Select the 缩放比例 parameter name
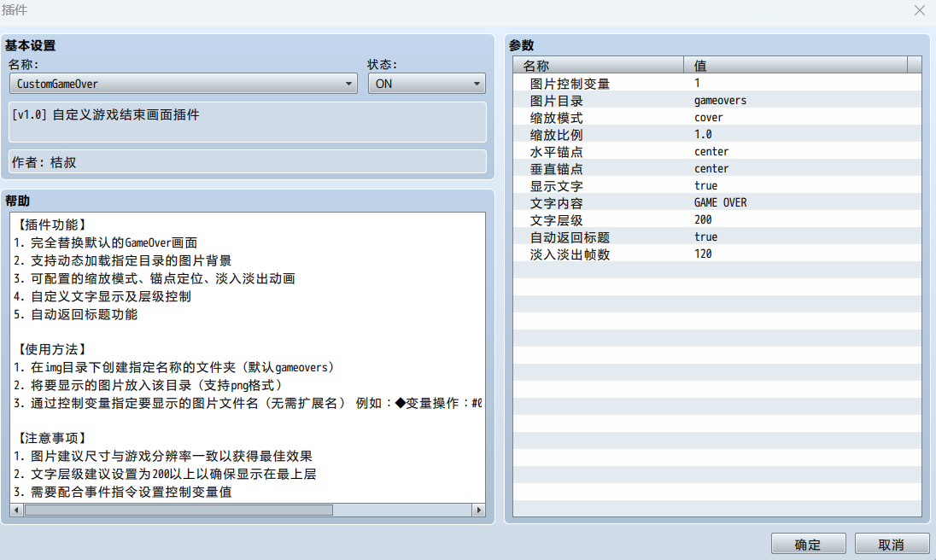 pyautogui.click(x=556, y=135)
